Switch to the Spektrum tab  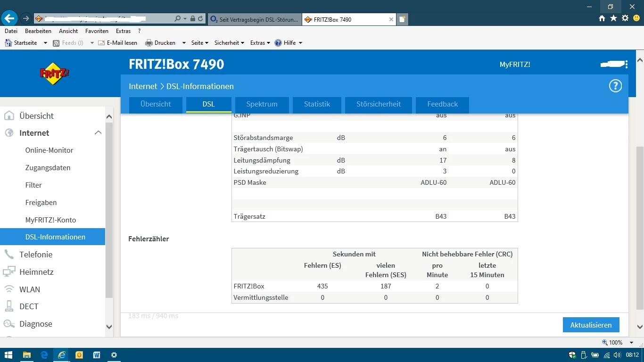[262, 104]
